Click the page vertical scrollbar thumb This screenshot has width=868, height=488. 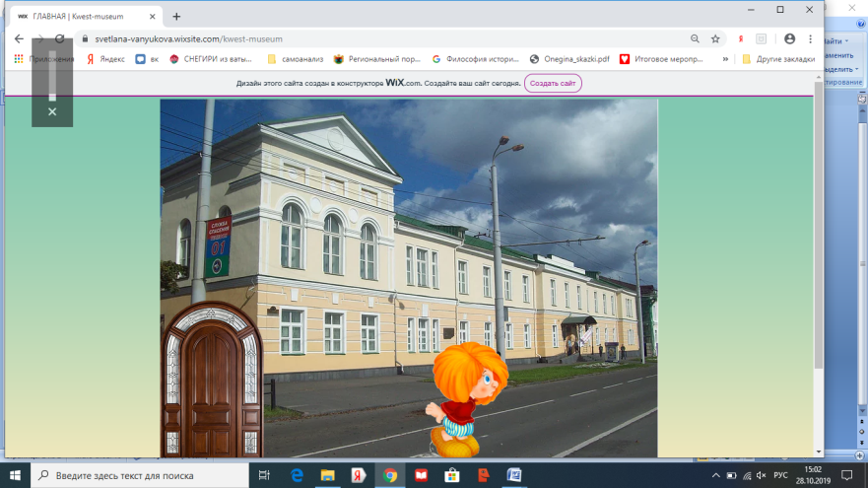(818, 226)
